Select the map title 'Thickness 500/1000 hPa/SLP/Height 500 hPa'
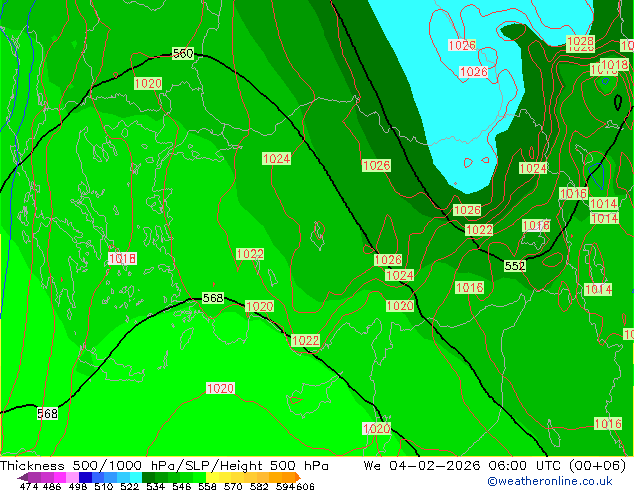 tap(164, 466)
